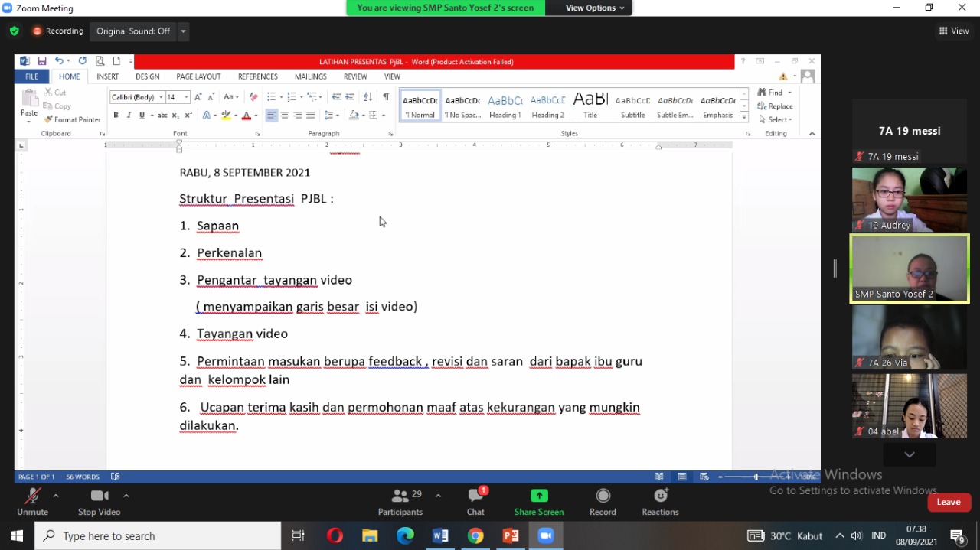Viewport: 980px width, 550px height.
Task: Click the Redo icon in Word
Action: tap(83, 61)
